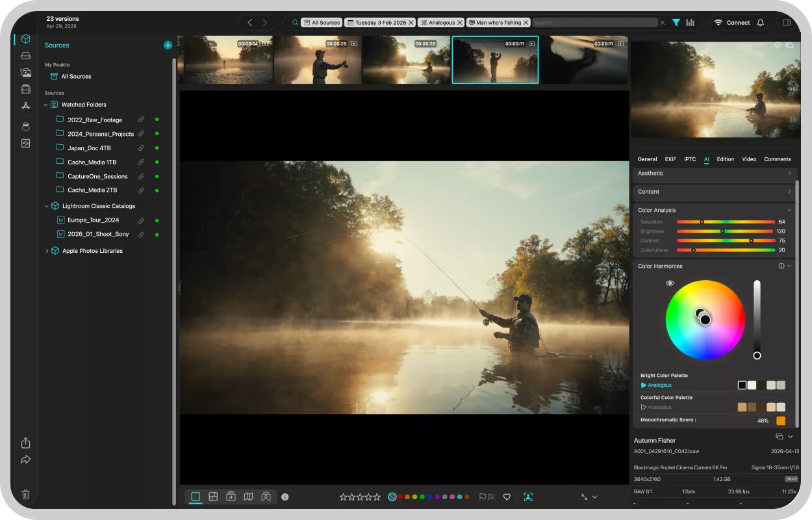Click the face detection icon in bottom bar
Screen dimensions: 812x520
pyautogui.click(x=528, y=497)
